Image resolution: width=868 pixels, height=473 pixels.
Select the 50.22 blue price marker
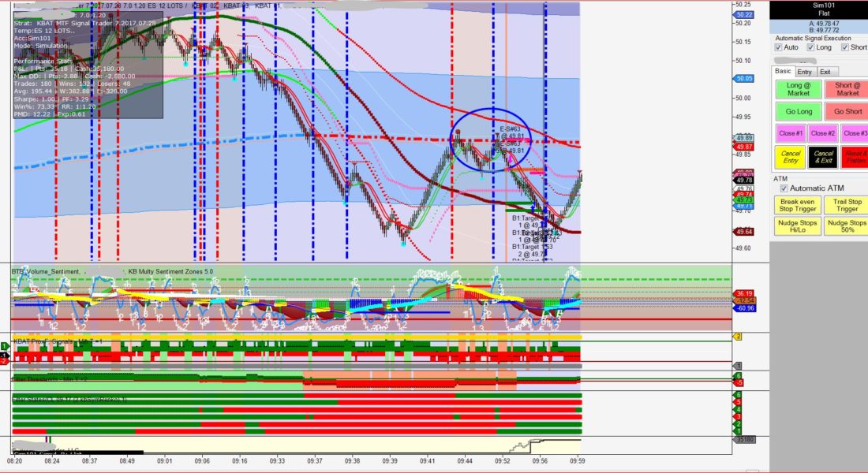(744, 15)
